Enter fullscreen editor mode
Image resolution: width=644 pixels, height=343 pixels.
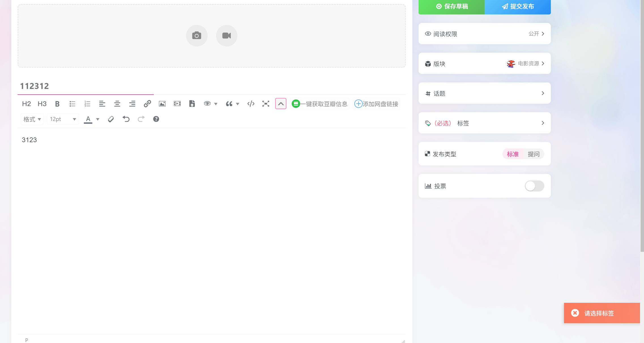pos(266,104)
